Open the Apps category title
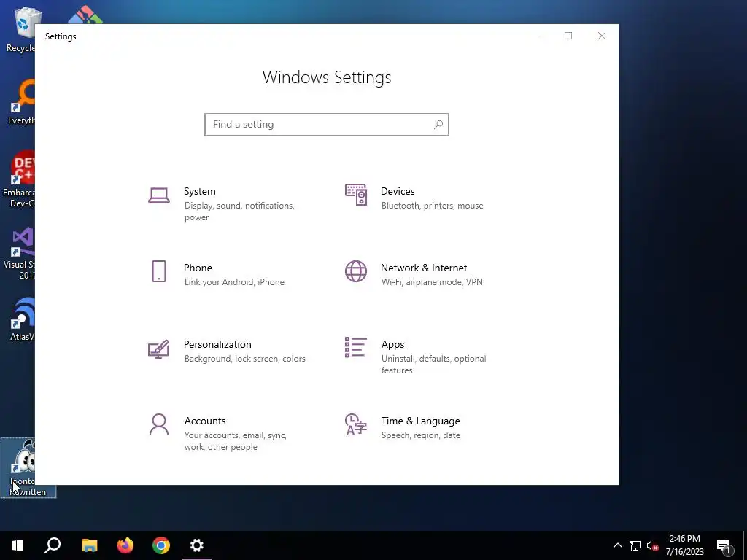Viewport: 747px width, 560px height. click(x=392, y=344)
